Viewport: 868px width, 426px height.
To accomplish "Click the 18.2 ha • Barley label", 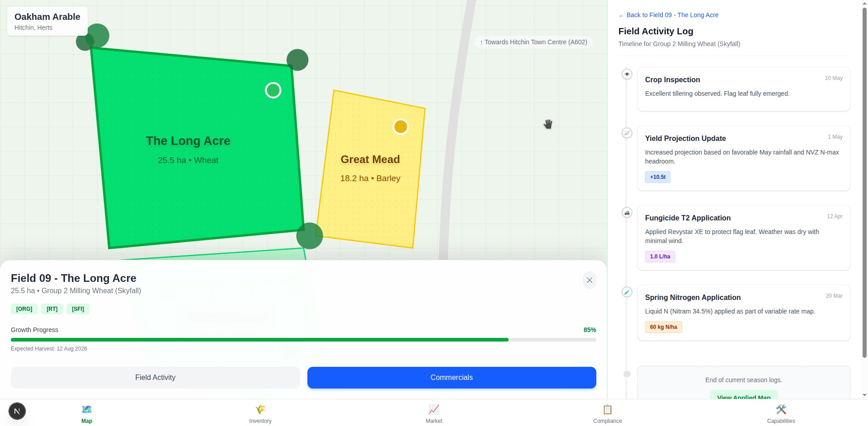I will [x=370, y=178].
